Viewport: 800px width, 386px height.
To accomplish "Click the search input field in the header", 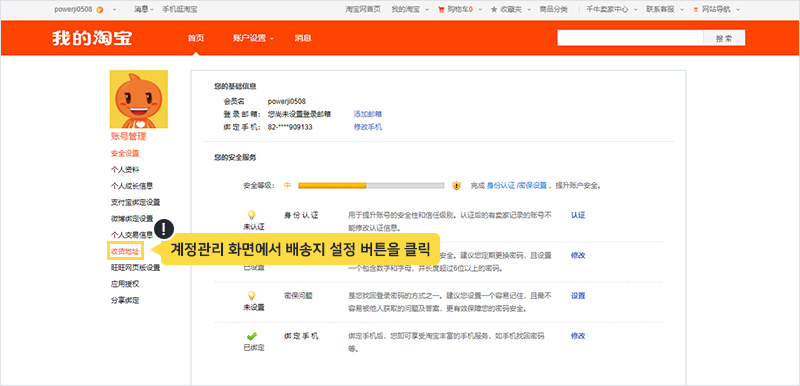I will 630,38.
